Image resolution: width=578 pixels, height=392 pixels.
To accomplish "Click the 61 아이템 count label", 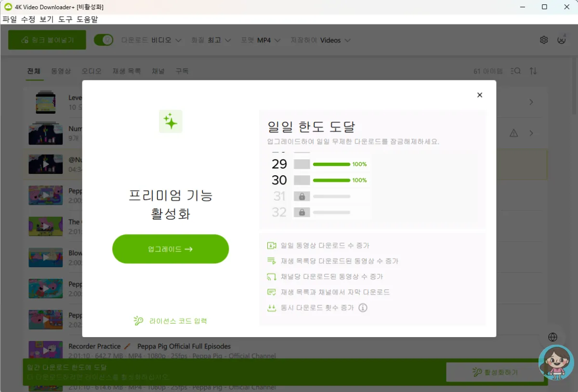I will pos(488,71).
